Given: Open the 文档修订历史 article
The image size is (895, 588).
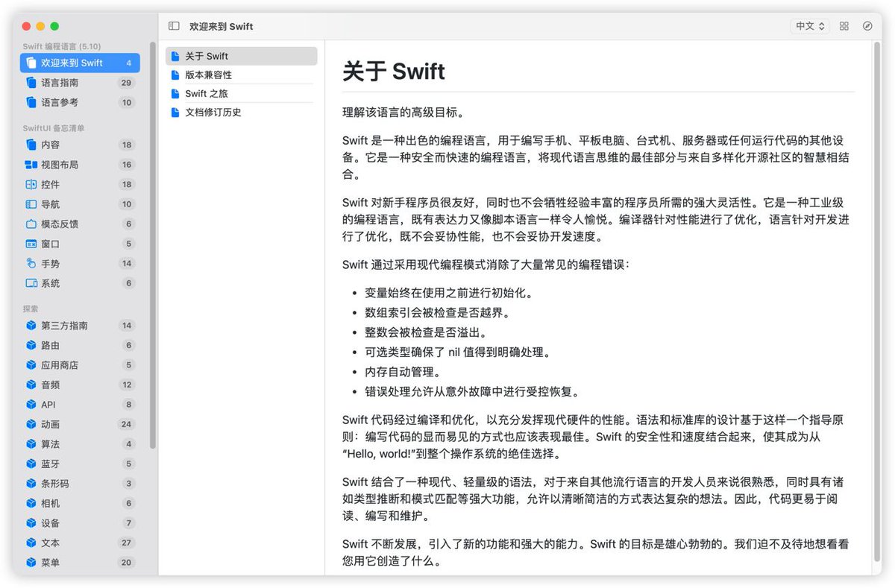Looking at the screenshot, I should click(x=242, y=113).
